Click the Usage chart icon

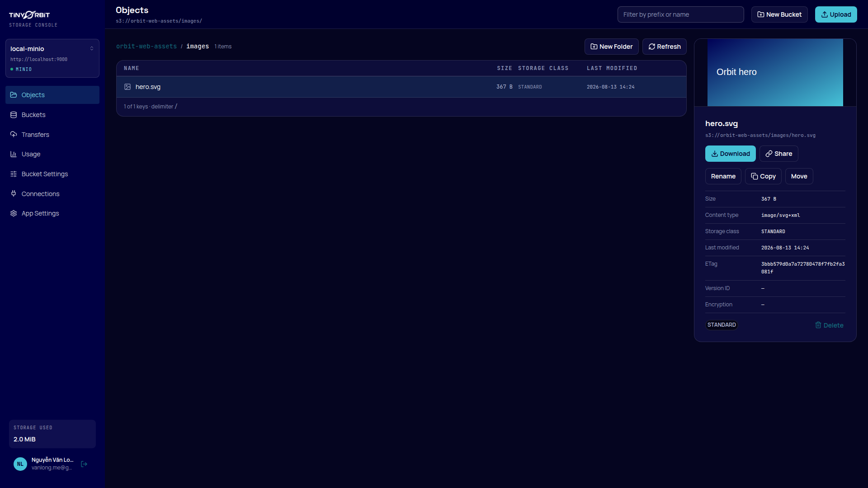14,154
